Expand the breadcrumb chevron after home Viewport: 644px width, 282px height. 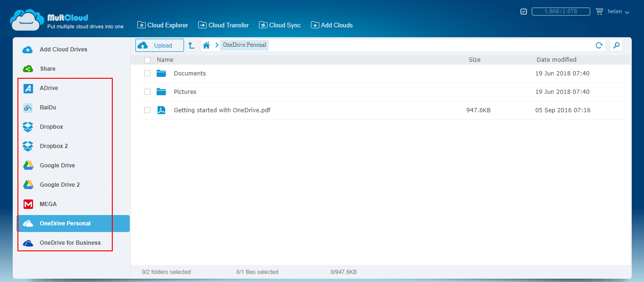[217, 45]
